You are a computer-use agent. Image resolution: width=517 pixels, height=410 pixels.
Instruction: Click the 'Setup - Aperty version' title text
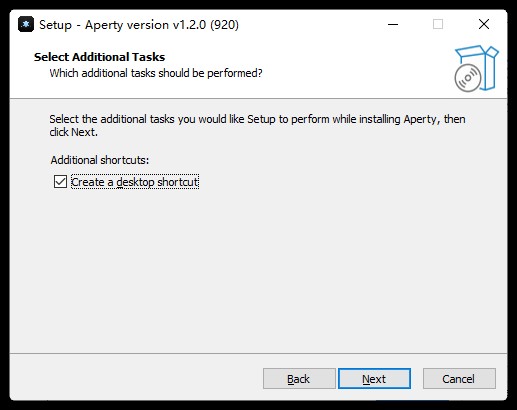click(104, 25)
